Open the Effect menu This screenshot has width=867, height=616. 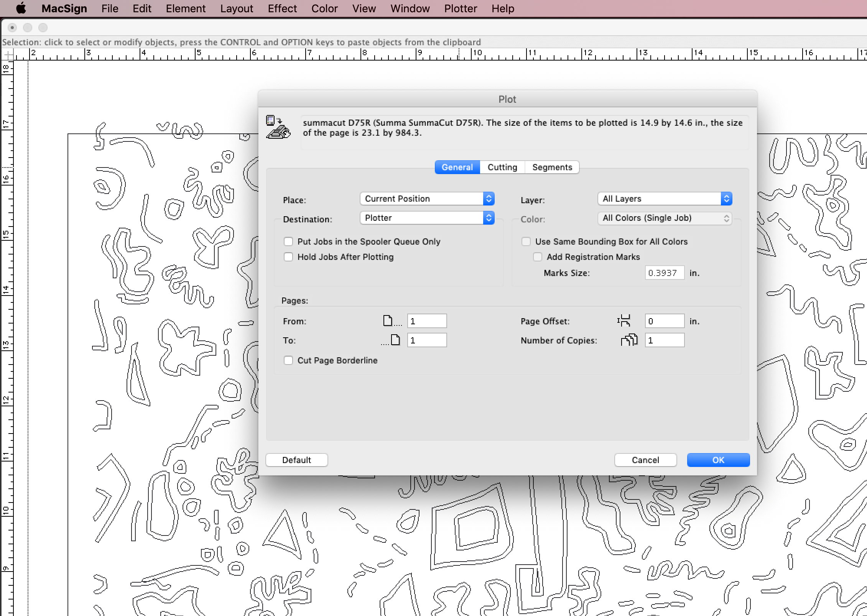[282, 8]
